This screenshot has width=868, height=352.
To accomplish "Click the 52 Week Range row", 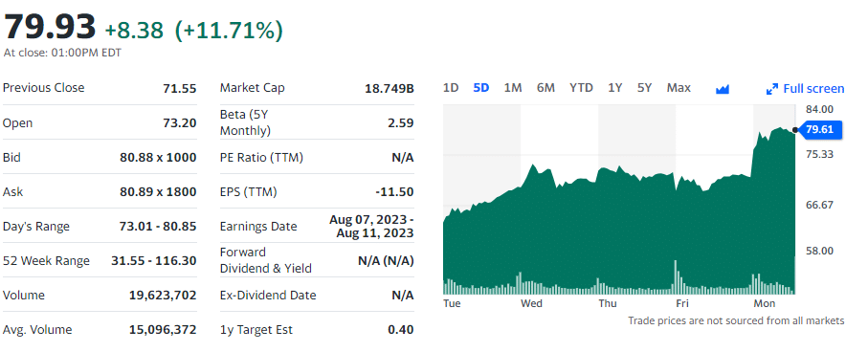I will [100, 261].
